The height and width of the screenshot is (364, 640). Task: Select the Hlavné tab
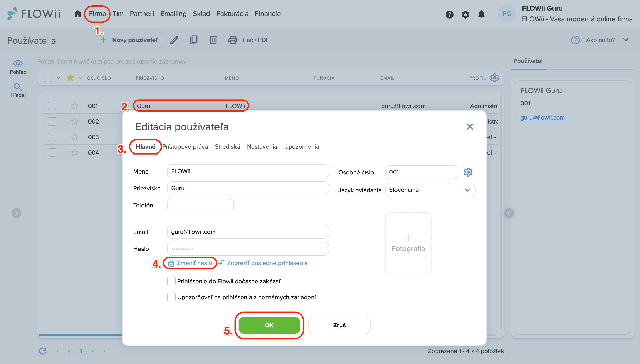coord(146,146)
